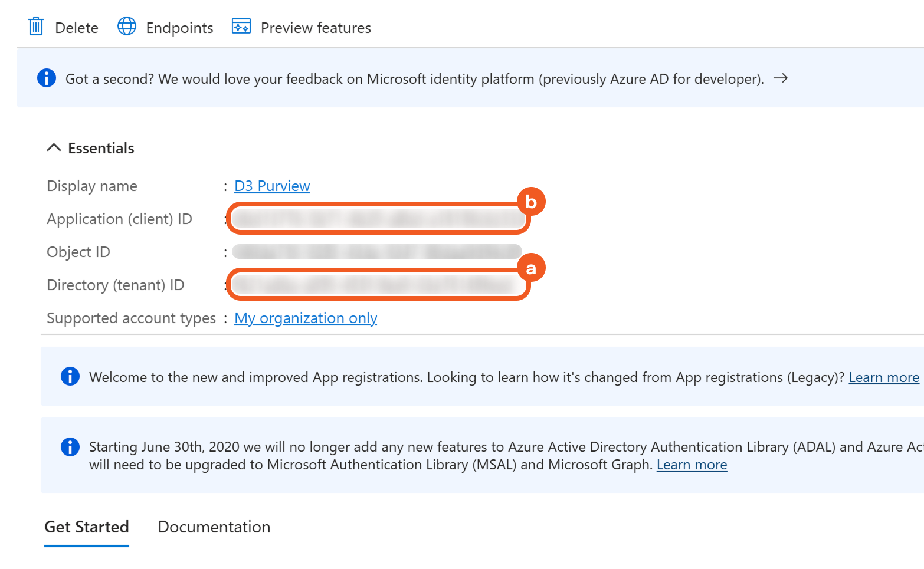
Task: Collapse the Essentials section chevron
Action: (54, 147)
